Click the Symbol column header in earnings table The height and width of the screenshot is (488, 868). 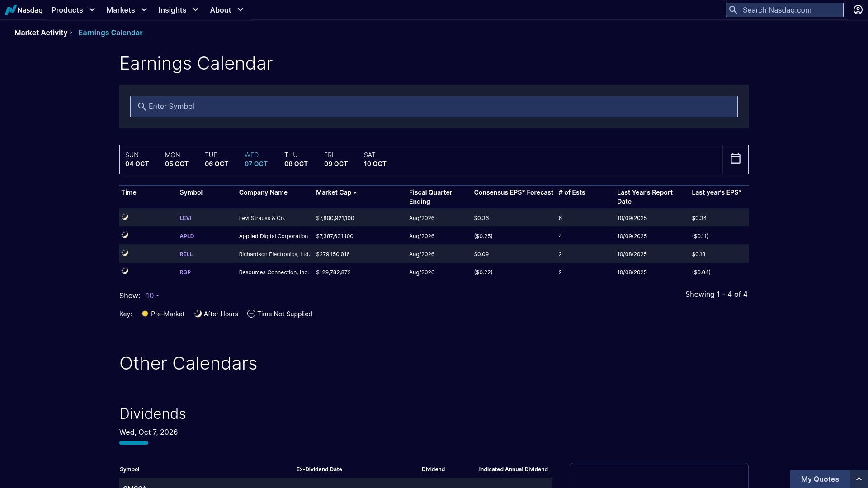click(191, 192)
